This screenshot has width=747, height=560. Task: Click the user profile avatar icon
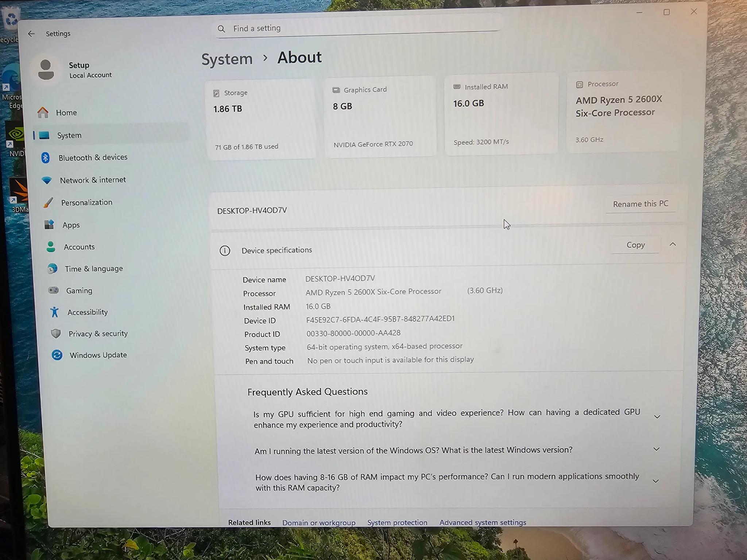(46, 70)
